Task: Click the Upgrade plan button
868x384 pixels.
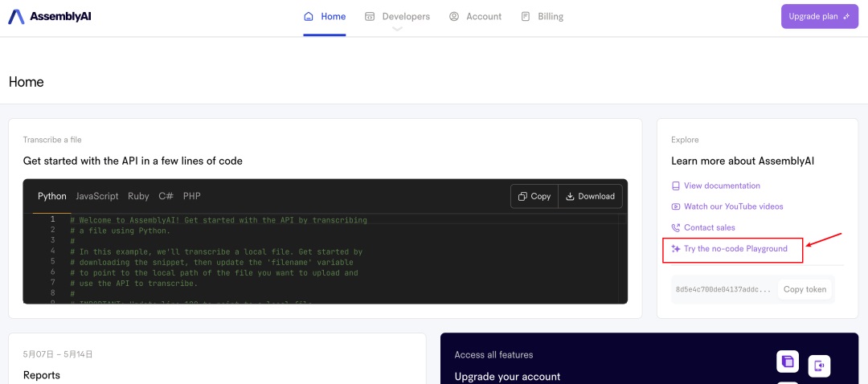Action: tap(819, 17)
